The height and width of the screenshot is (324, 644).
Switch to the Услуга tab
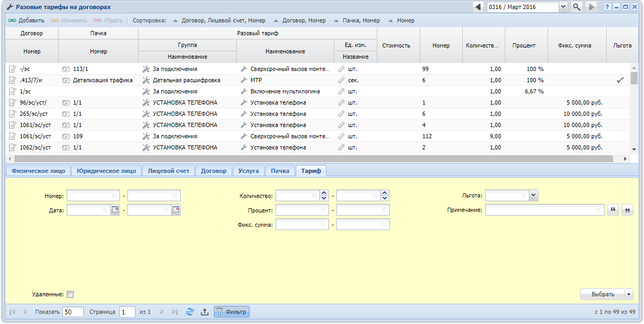248,171
